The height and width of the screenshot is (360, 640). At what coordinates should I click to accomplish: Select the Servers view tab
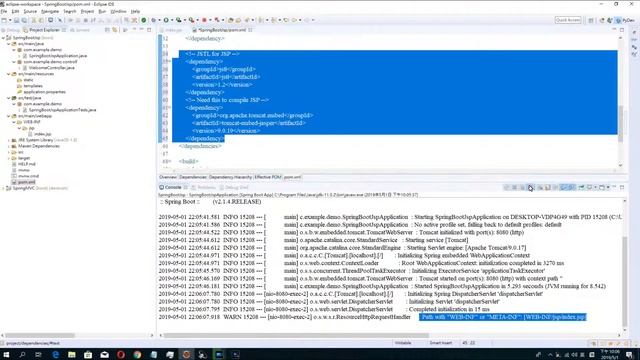(80, 30)
